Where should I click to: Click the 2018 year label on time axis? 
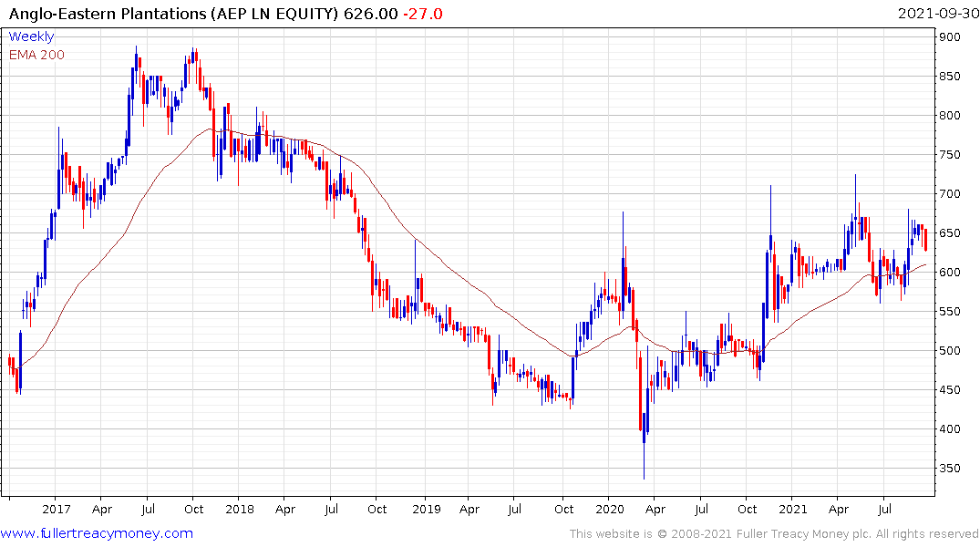(240, 510)
